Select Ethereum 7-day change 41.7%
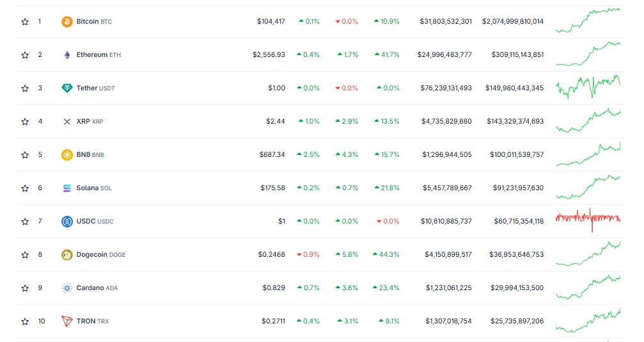 pos(387,54)
